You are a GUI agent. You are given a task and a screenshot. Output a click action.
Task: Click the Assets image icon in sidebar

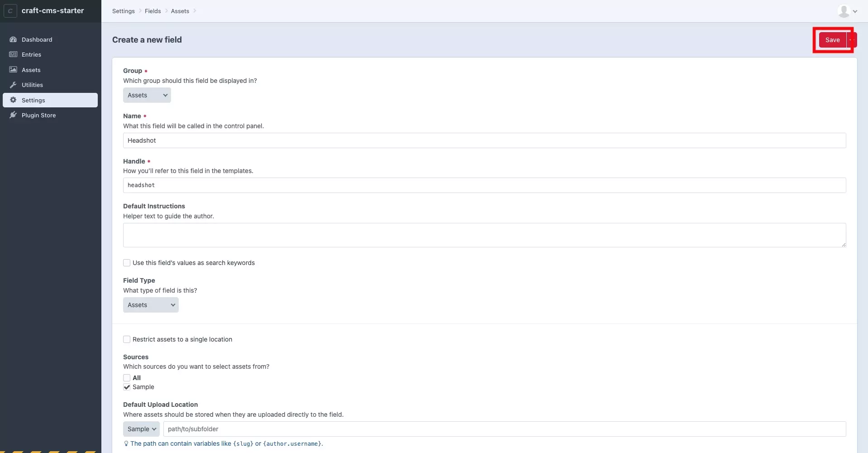pos(13,70)
